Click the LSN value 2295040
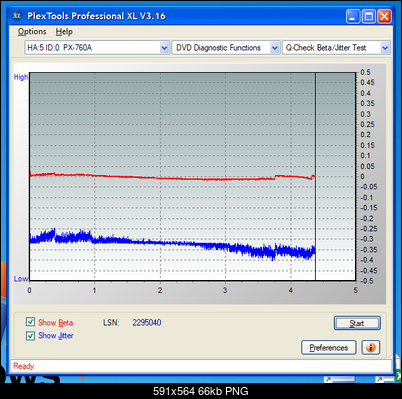402x399 pixels. (147, 323)
